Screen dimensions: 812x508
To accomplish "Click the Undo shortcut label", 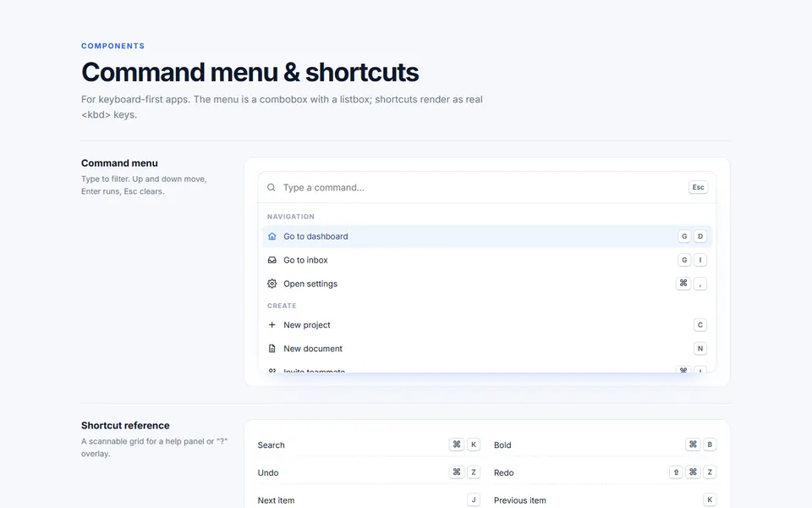I will pos(268,472).
